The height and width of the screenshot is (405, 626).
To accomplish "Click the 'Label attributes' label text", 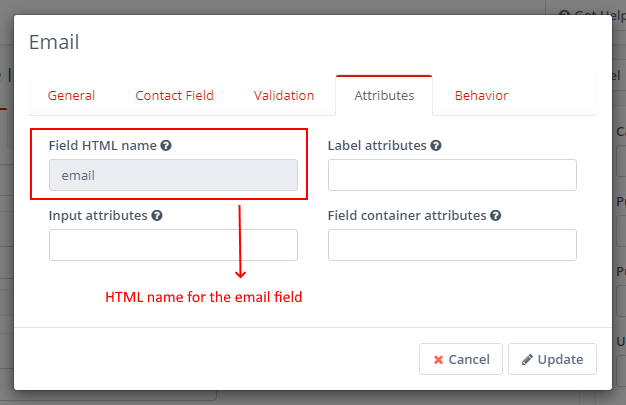I will tap(377, 145).
